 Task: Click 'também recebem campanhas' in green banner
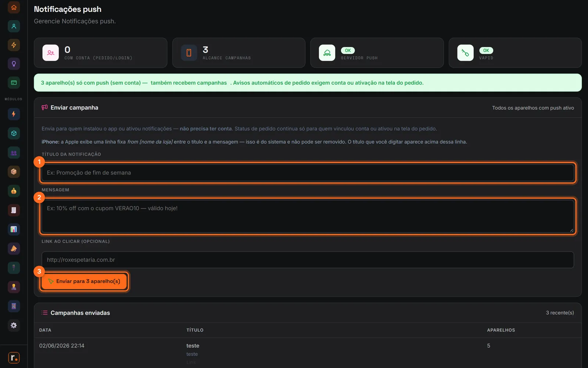[x=189, y=83]
